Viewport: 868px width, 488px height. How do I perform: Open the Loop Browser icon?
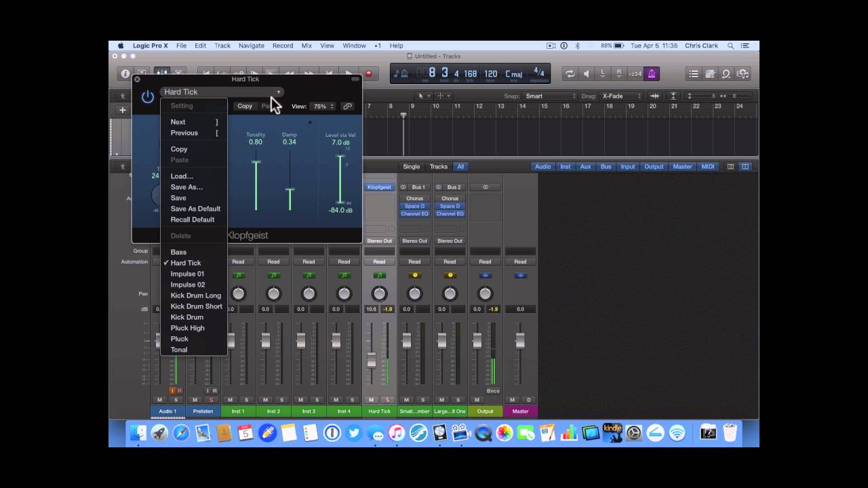[x=726, y=74]
